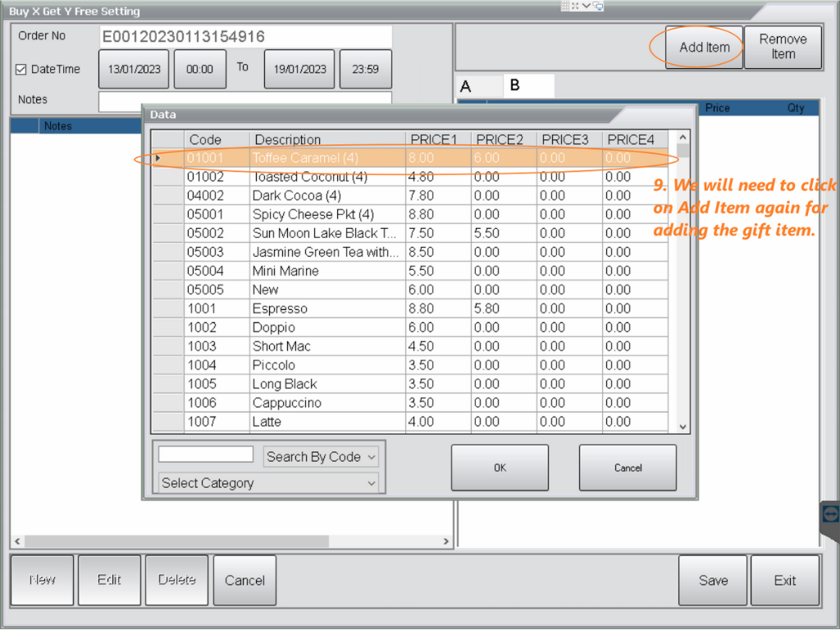
Task: Click the left panel scroll-right arrow
Action: (446, 541)
